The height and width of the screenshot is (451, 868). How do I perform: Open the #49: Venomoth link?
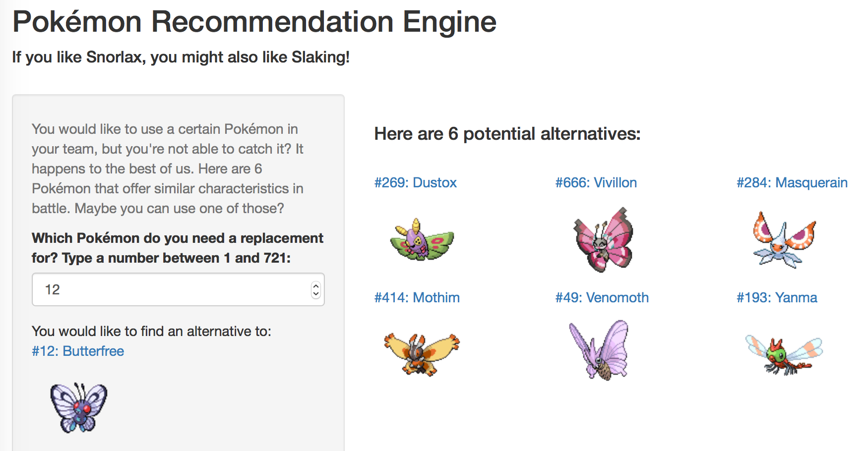602,297
